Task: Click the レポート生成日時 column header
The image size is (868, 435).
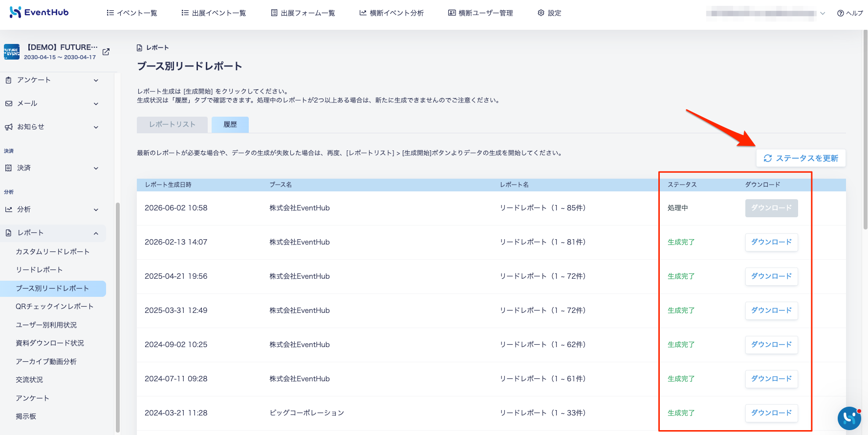Action: click(168, 185)
